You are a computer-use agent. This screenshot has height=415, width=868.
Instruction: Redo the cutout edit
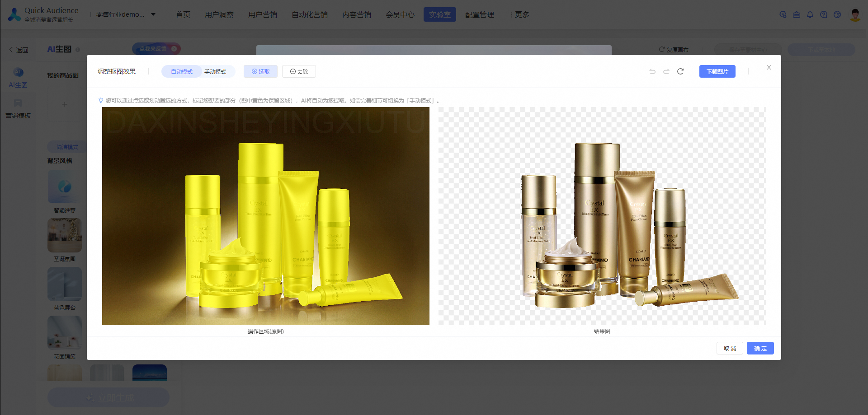[666, 71]
